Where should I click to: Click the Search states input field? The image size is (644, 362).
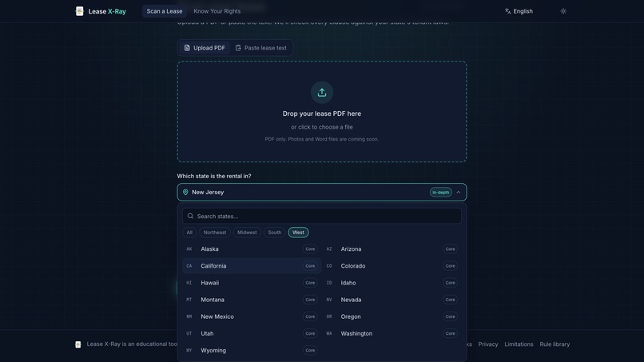(x=321, y=216)
